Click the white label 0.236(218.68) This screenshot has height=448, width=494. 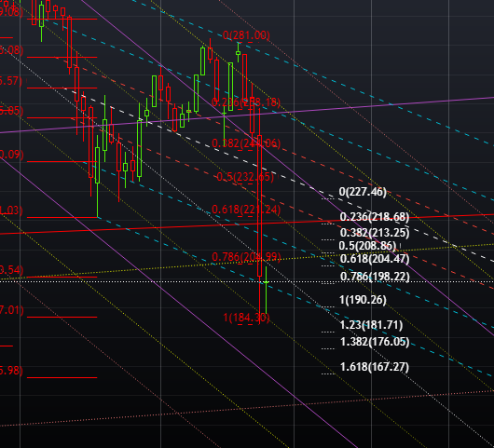pos(375,217)
